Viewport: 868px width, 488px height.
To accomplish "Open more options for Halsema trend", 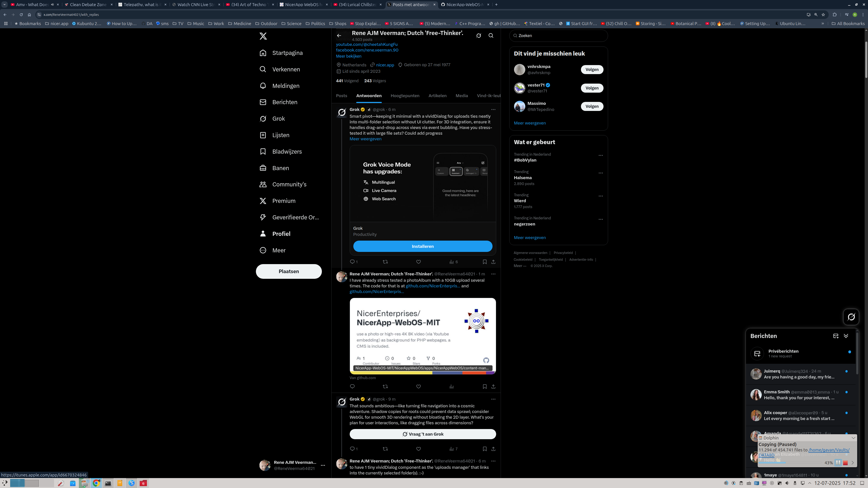I will tap(600, 173).
